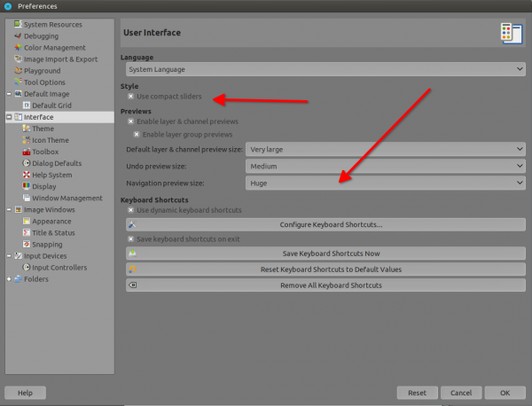
Task: Open Navigation preview size dropdown showing Huge
Action: [386, 183]
